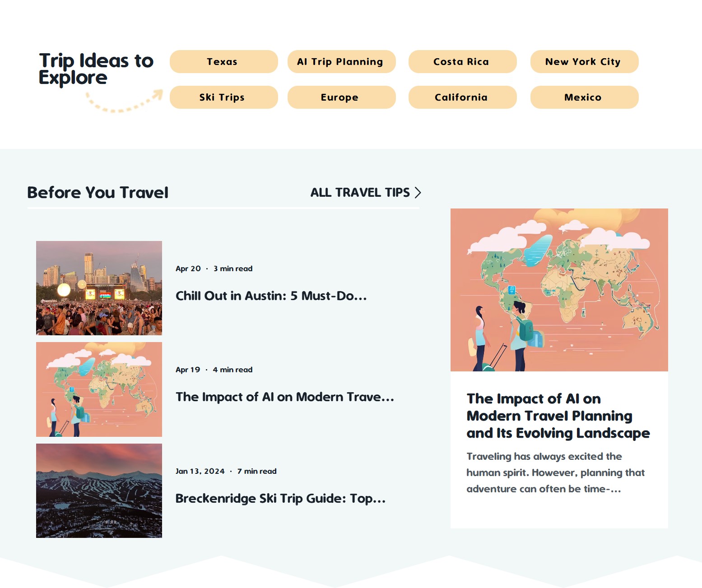
Task: Click the California trip idea
Action: click(462, 97)
